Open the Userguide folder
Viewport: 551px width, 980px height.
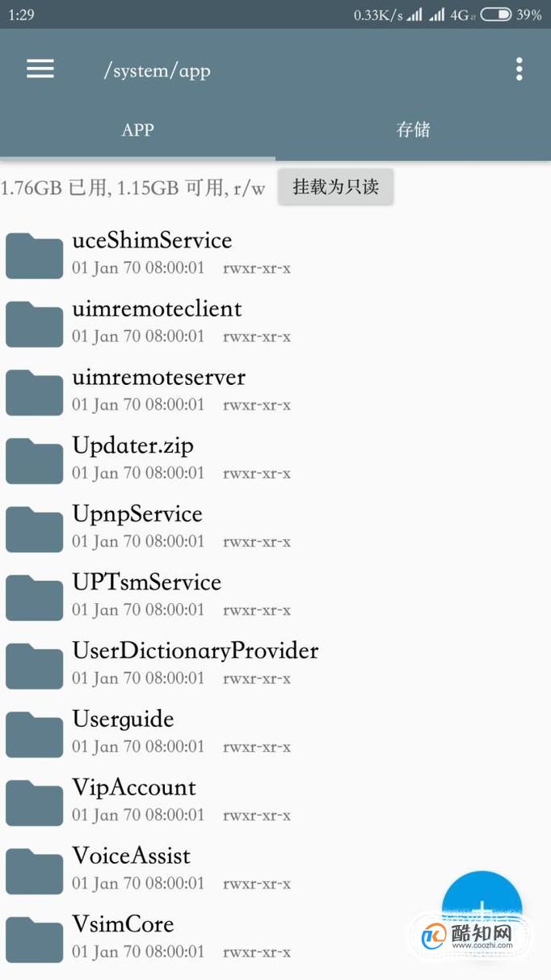(x=275, y=733)
